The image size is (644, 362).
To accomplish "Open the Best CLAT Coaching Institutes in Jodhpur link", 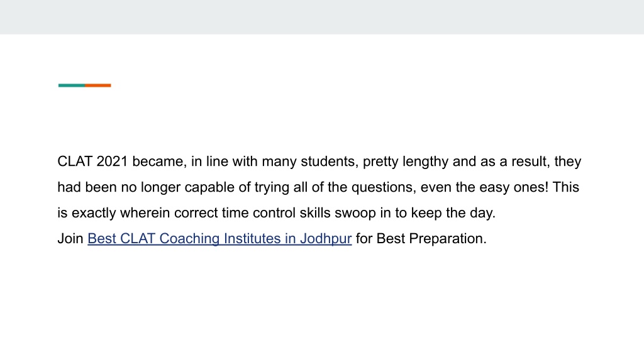I will tap(219, 238).
